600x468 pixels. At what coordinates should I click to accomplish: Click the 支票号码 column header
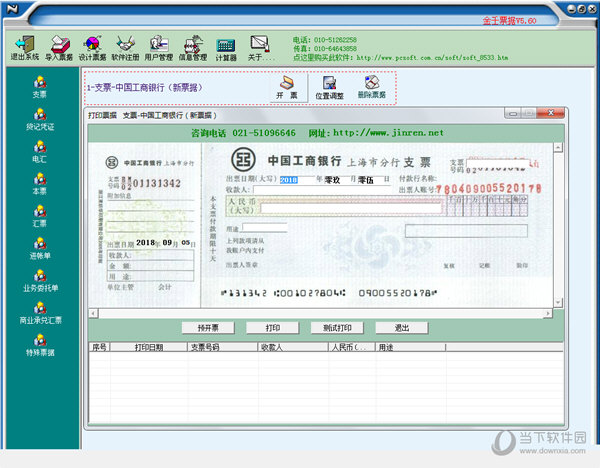(x=223, y=347)
